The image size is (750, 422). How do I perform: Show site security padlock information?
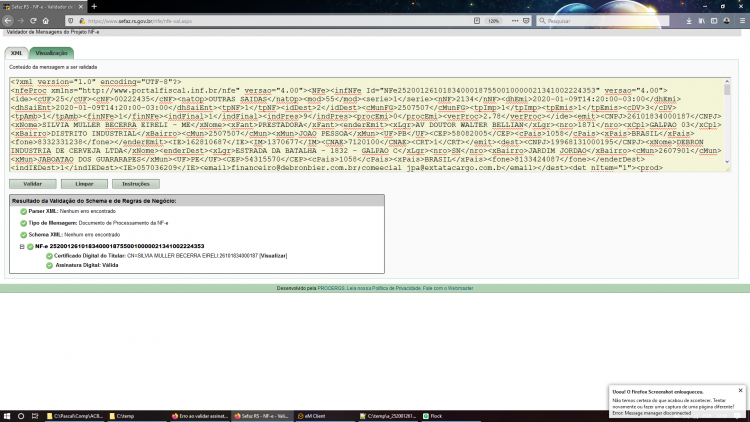(x=82, y=21)
